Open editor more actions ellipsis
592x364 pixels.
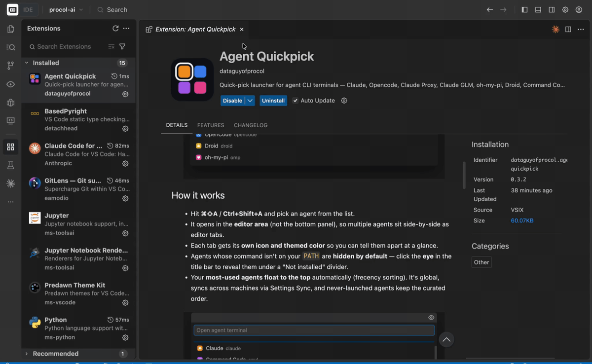click(x=581, y=30)
